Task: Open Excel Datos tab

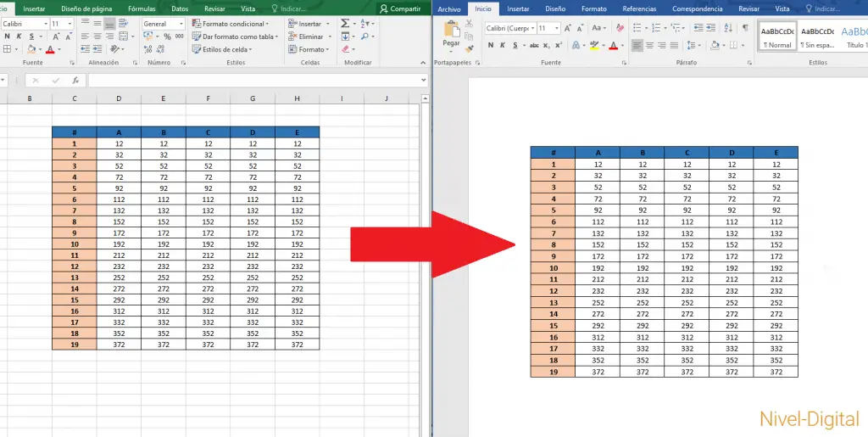Action: click(180, 8)
